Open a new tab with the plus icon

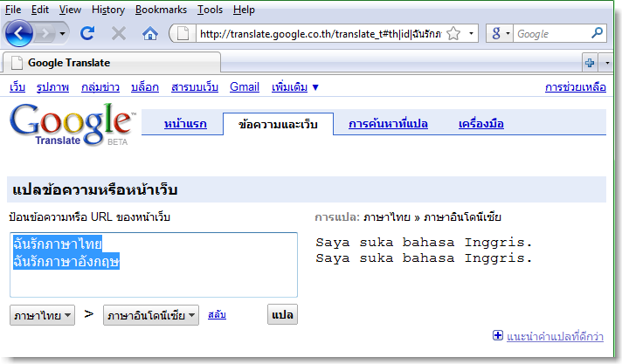(x=590, y=63)
